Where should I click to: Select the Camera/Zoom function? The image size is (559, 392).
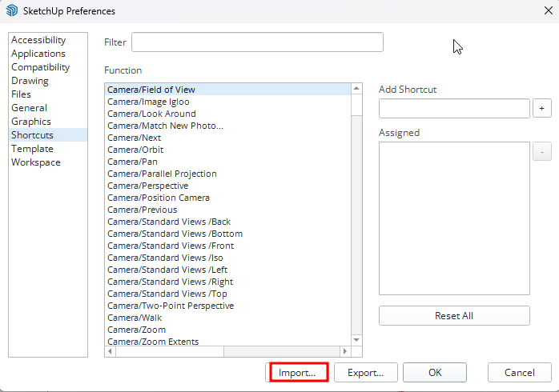[x=228, y=330]
